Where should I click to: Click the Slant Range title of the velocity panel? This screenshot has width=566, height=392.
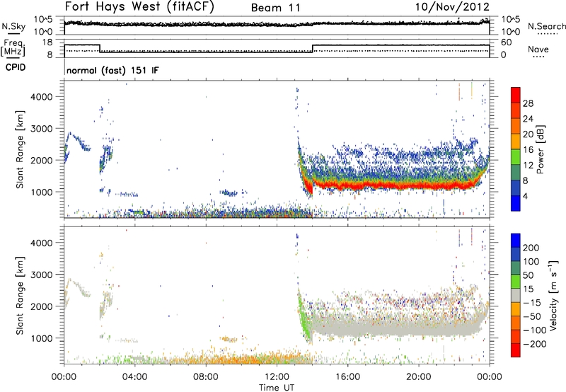(x=20, y=296)
